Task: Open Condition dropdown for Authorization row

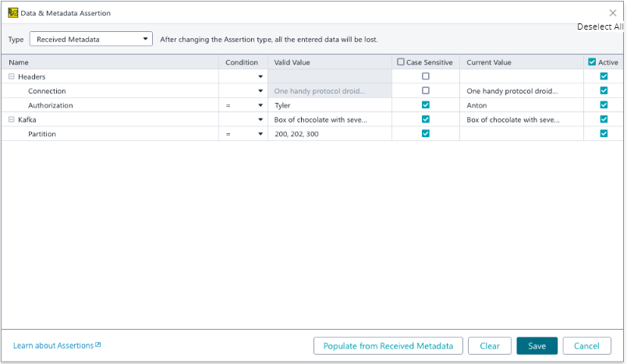Action: [x=260, y=105]
